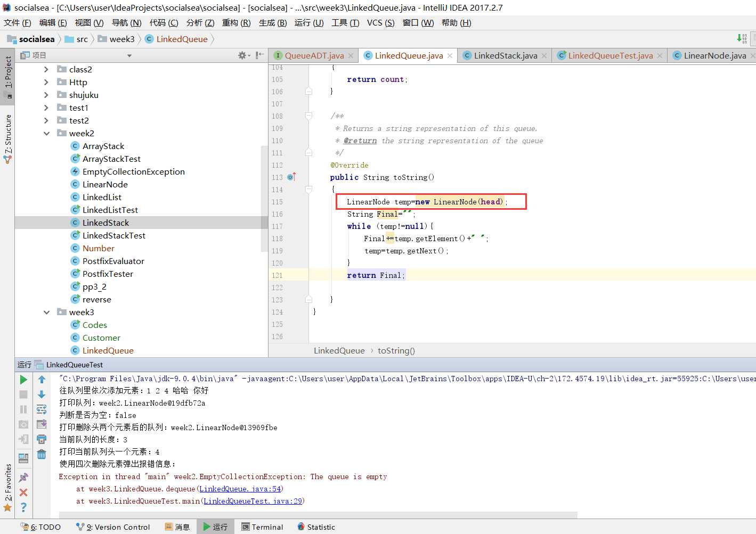Click the down stack trace arrow
756x534 pixels.
[42, 395]
